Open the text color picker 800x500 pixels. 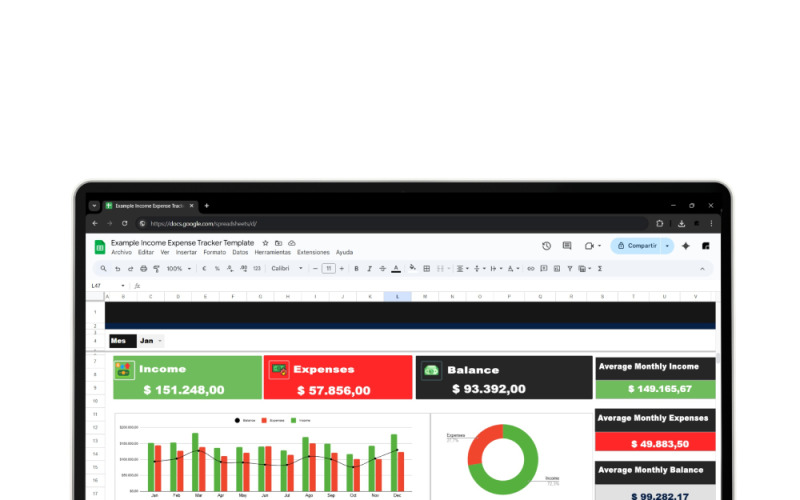pos(396,268)
